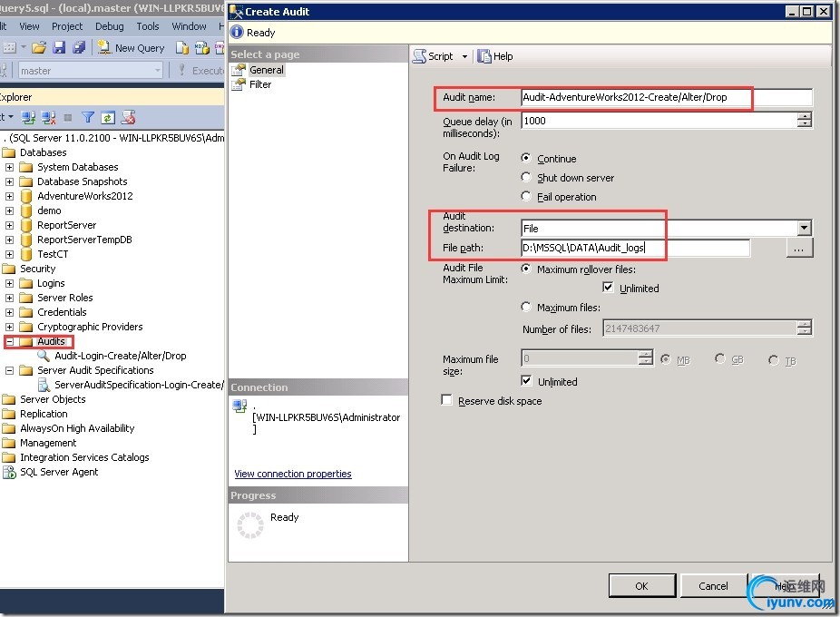Click the Logins folder
840x617 pixels.
click(x=51, y=283)
